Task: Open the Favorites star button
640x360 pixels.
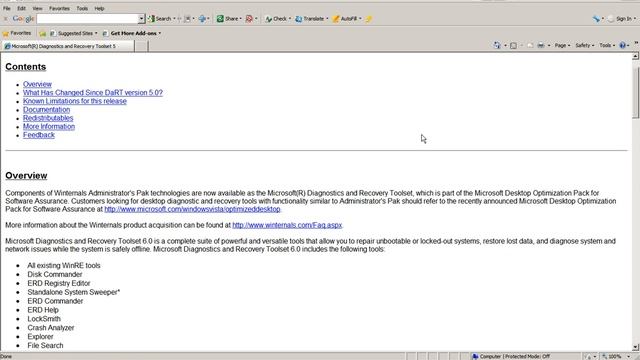Action: coord(17,33)
